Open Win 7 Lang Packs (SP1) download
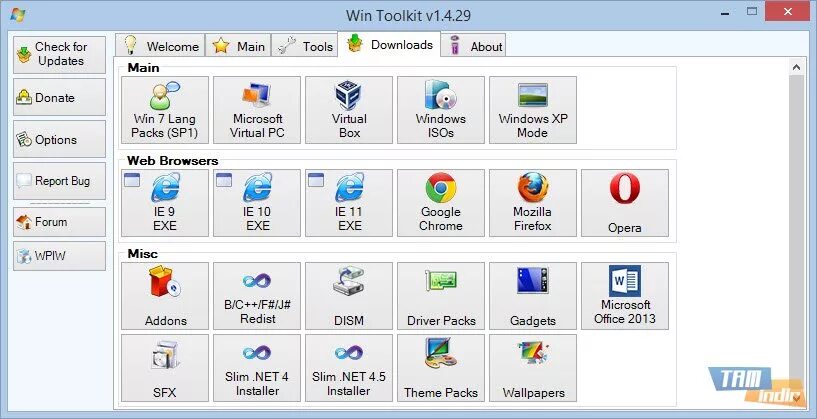 (165, 110)
